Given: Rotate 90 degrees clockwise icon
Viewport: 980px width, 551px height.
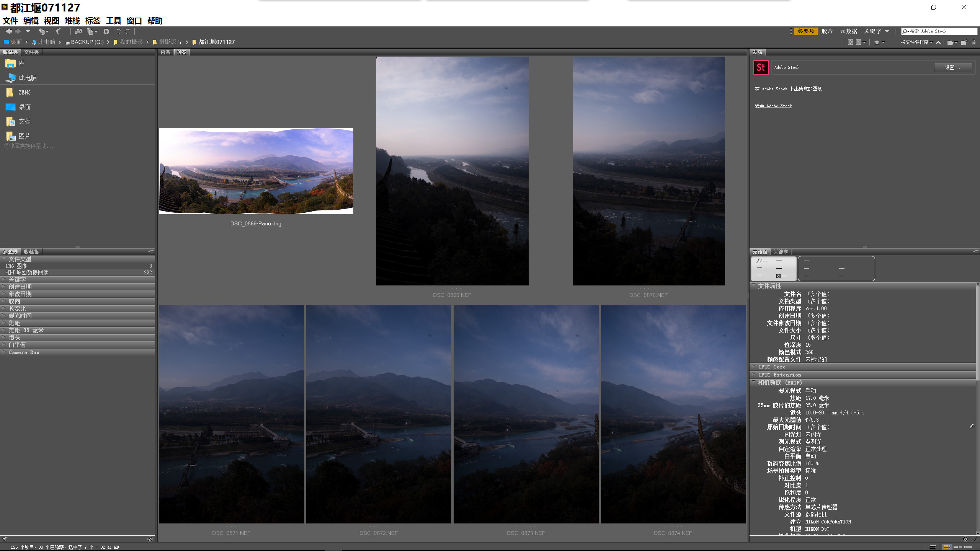Looking at the screenshot, I should pos(128,31).
